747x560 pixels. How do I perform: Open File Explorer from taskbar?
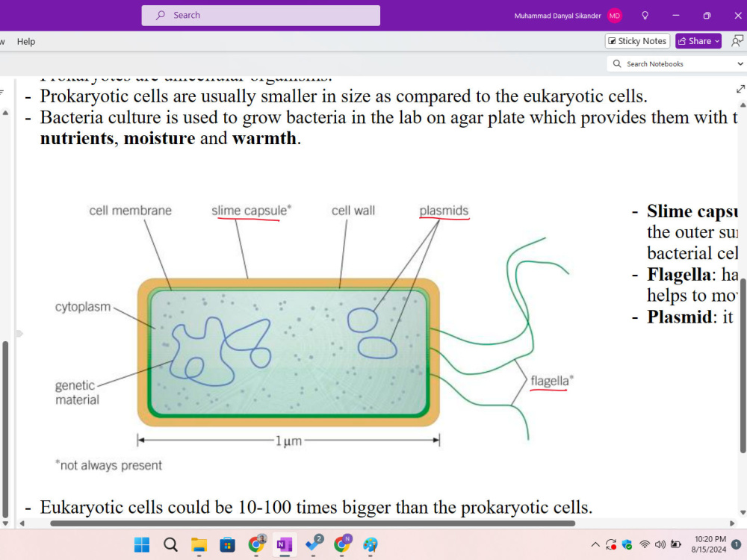pos(199,544)
